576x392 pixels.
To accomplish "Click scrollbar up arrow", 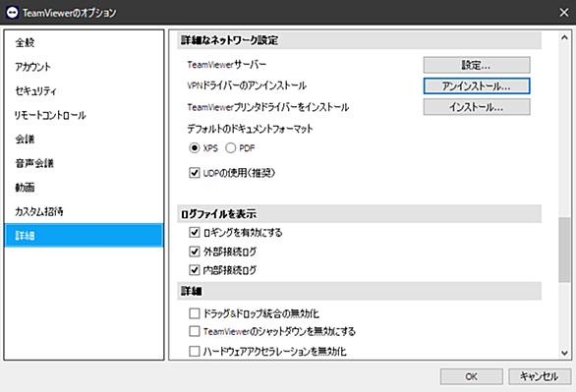I will [x=564, y=37].
